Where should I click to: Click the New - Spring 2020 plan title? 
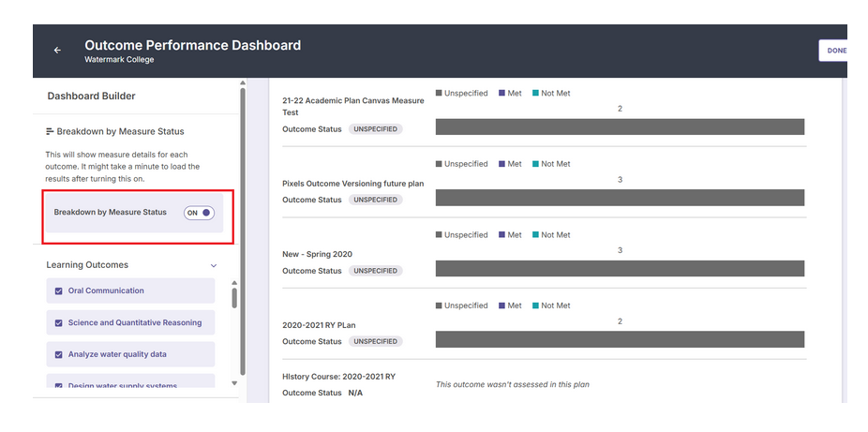tap(317, 255)
